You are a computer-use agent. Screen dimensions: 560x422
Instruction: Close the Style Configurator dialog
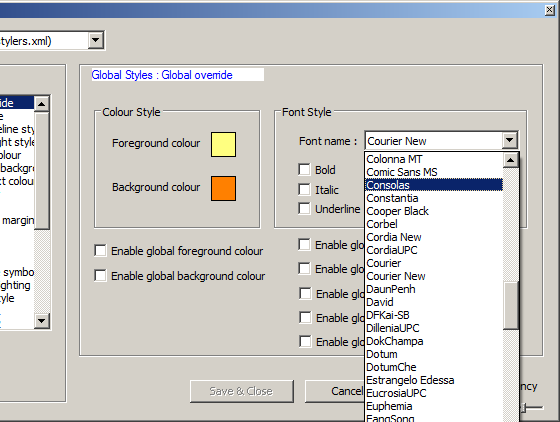(550, 10)
